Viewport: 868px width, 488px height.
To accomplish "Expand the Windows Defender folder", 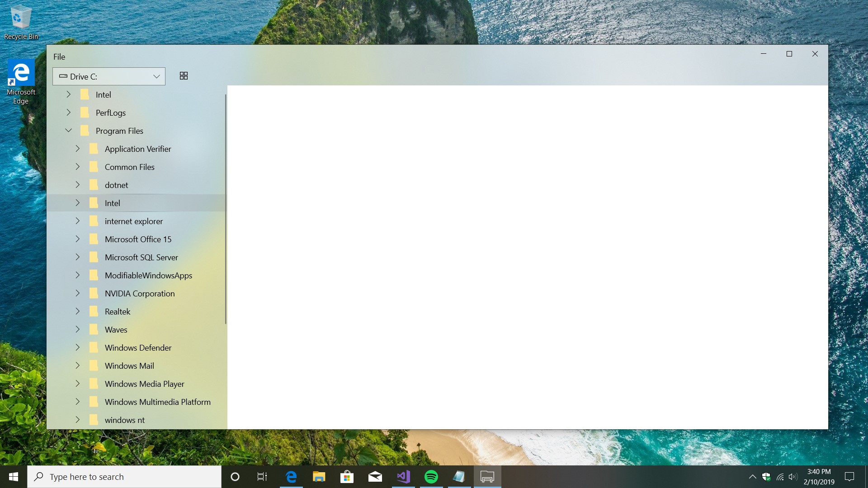I will pos(77,347).
